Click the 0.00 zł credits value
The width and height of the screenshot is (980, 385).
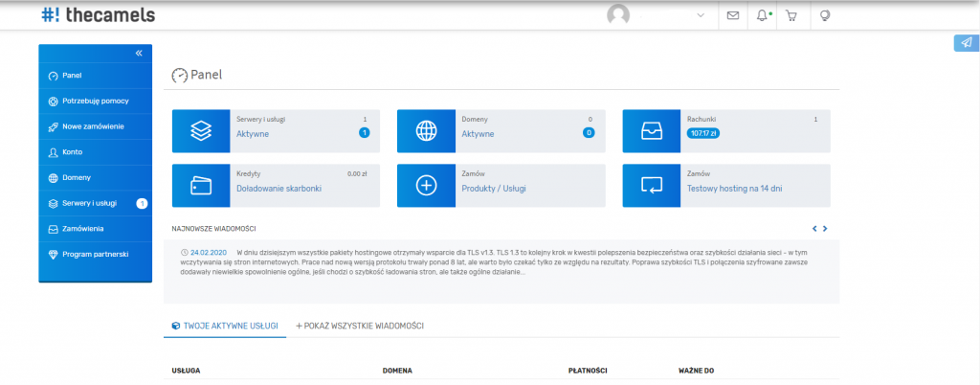click(357, 173)
